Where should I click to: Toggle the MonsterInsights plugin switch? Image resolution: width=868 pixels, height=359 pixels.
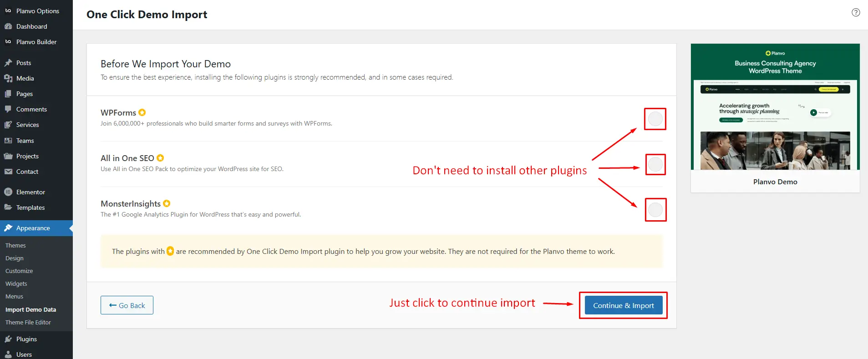point(655,210)
